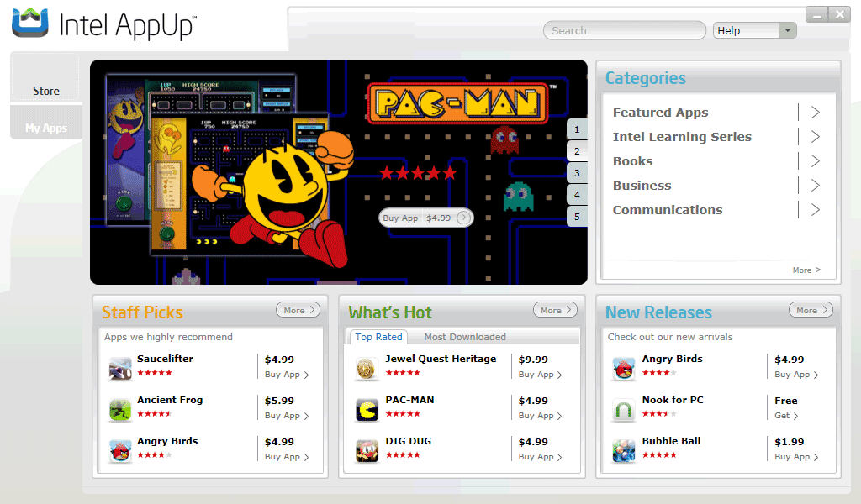Buy Angry Birds in New Releases
Viewport: 861px width, 504px height.
pyautogui.click(x=796, y=375)
